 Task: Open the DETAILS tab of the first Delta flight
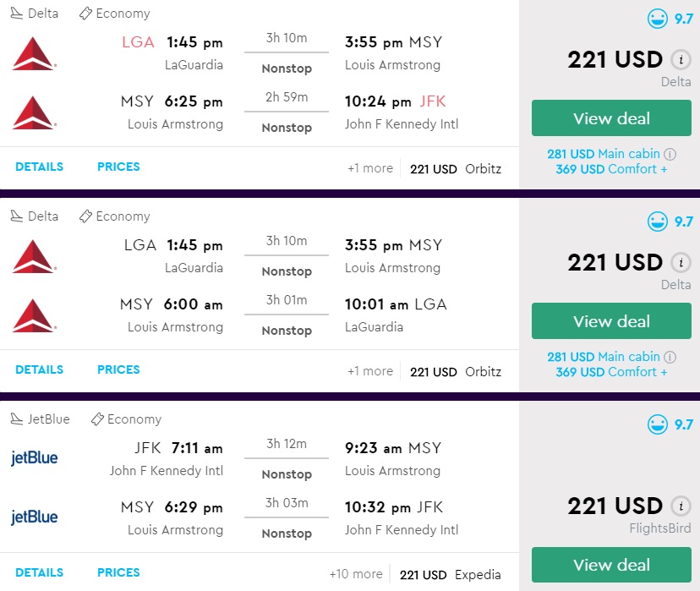(x=39, y=167)
